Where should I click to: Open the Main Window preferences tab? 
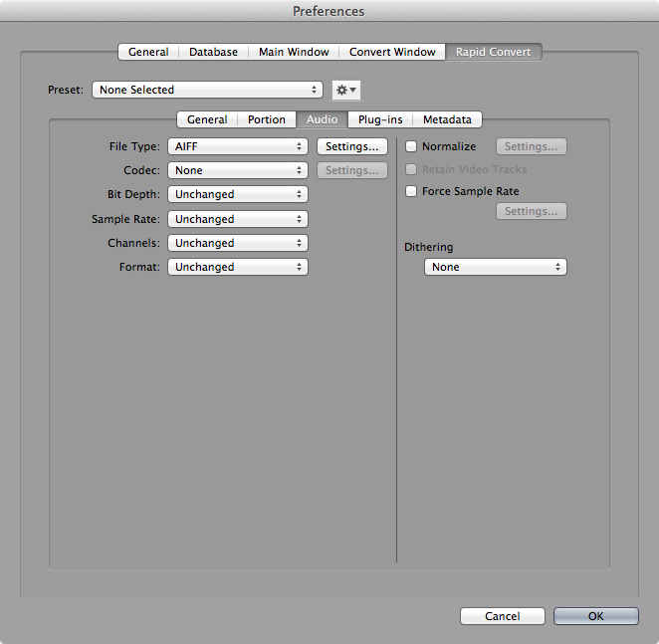pyautogui.click(x=293, y=52)
